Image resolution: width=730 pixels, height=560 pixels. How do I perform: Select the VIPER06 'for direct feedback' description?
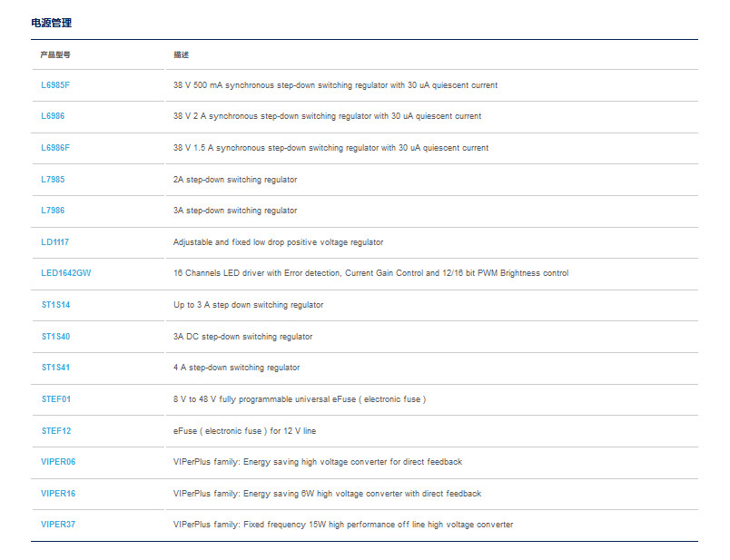(318, 462)
